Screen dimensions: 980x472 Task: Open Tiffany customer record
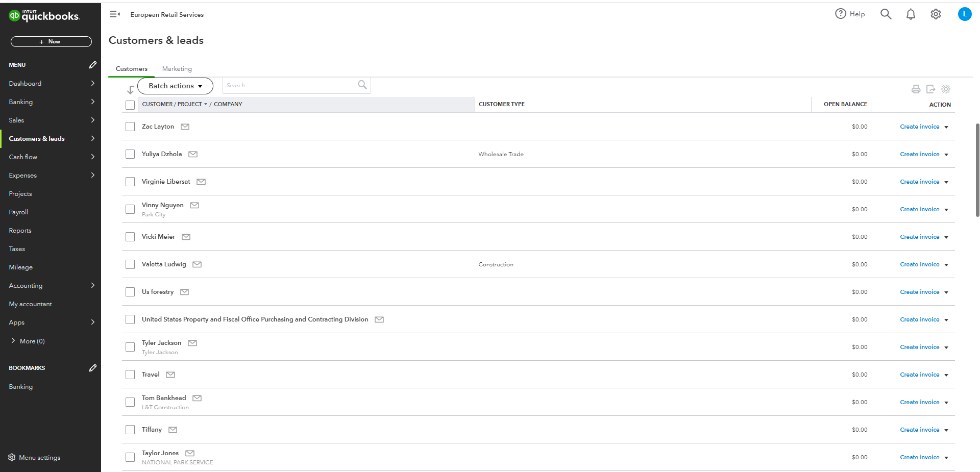152,430
